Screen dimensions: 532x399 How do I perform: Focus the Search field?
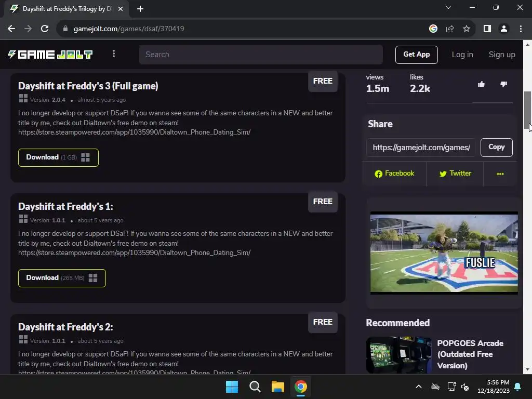point(261,54)
